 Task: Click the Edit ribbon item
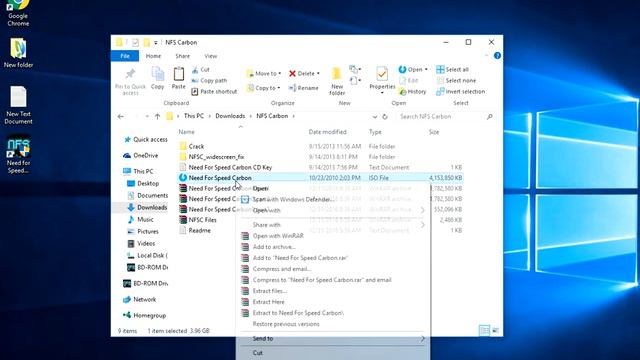coord(409,81)
